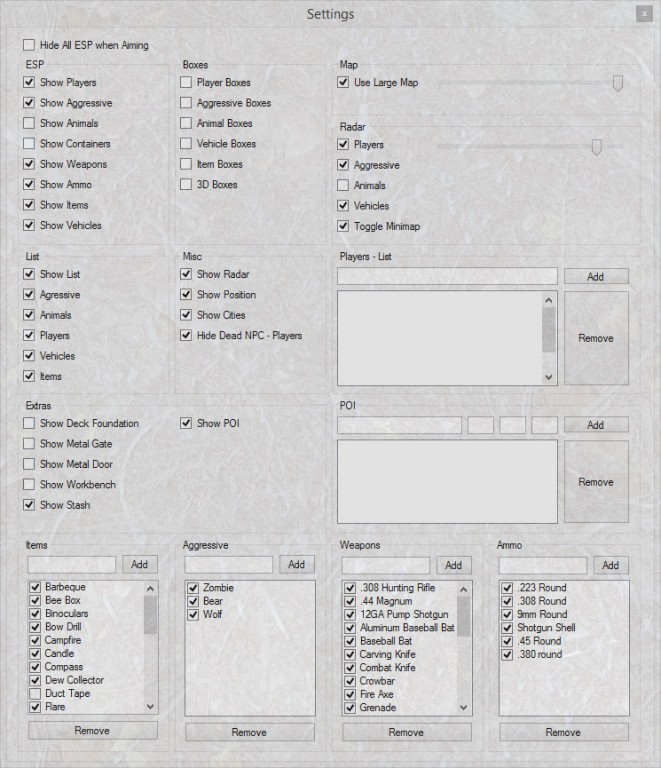Viewport: 661px width, 768px height.
Task: Click Add button in POI section
Action: (x=596, y=425)
